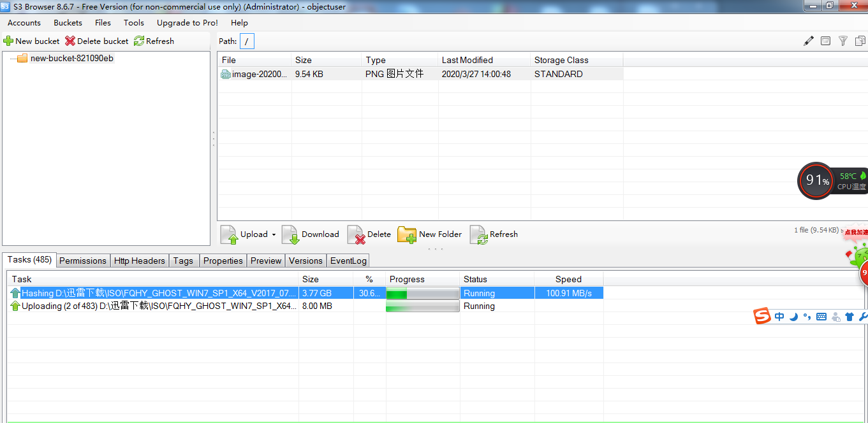
Task: Click the % column header in tasks panel
Action: [369, 279]
